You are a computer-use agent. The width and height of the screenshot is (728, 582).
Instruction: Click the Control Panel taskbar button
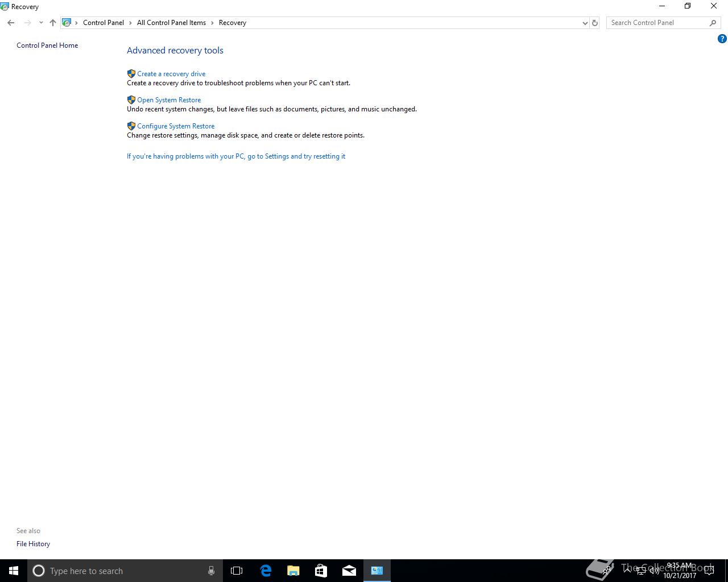pyautogui.click(x=377, y=571)
